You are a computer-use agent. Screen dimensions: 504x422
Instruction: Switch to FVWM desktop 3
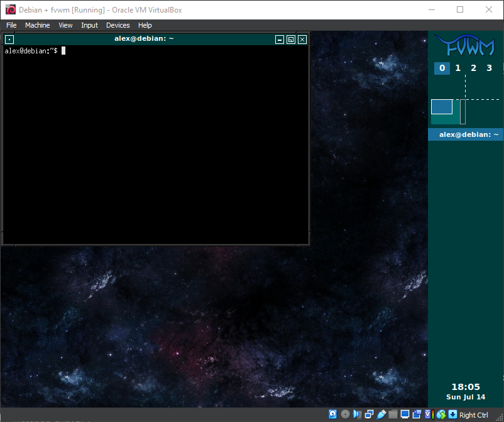pyautogui.click(x=490, y=68)
